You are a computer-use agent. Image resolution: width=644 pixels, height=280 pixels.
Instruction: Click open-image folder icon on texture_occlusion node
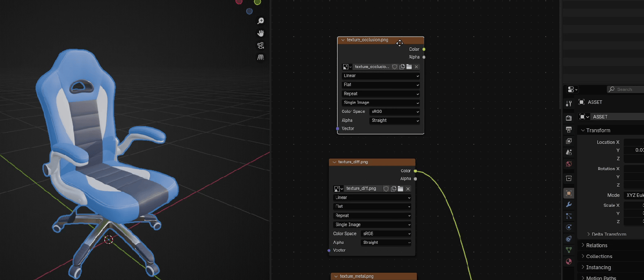click(x=409, y=67)
